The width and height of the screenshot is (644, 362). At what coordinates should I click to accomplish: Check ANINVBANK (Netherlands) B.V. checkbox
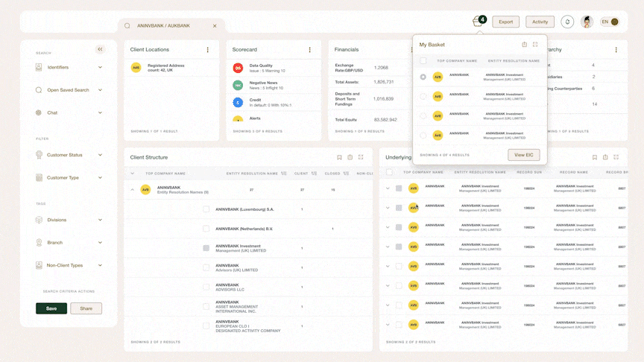(x=206, y=229)
